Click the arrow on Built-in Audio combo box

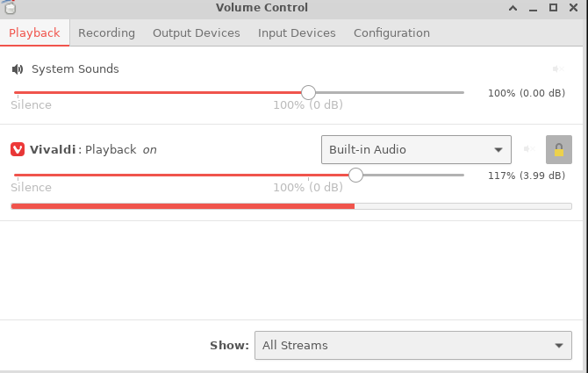pos(498,150)
